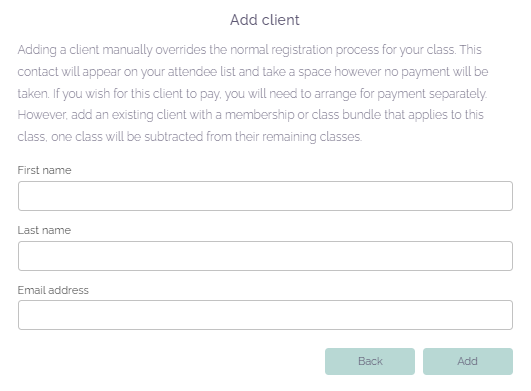Click into the First name input field
The width and height of the screenshot is (531, 391).
click(x=265, y=196)
